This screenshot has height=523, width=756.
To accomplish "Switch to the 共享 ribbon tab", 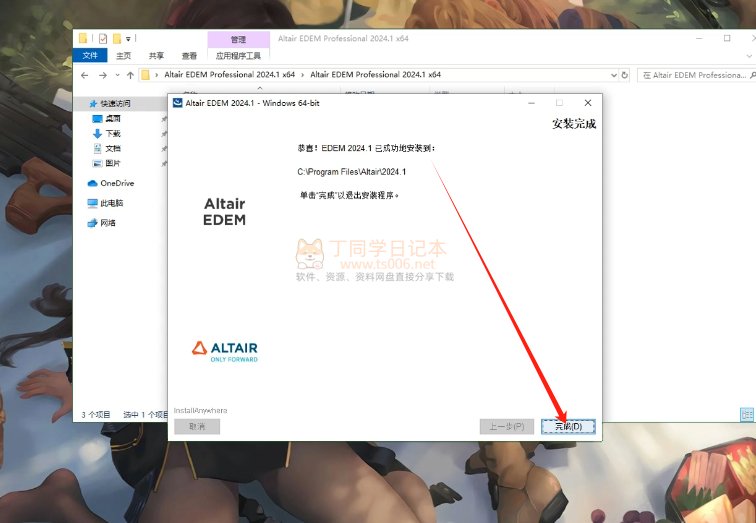I will pyautogui.click(x=156, y=56).
